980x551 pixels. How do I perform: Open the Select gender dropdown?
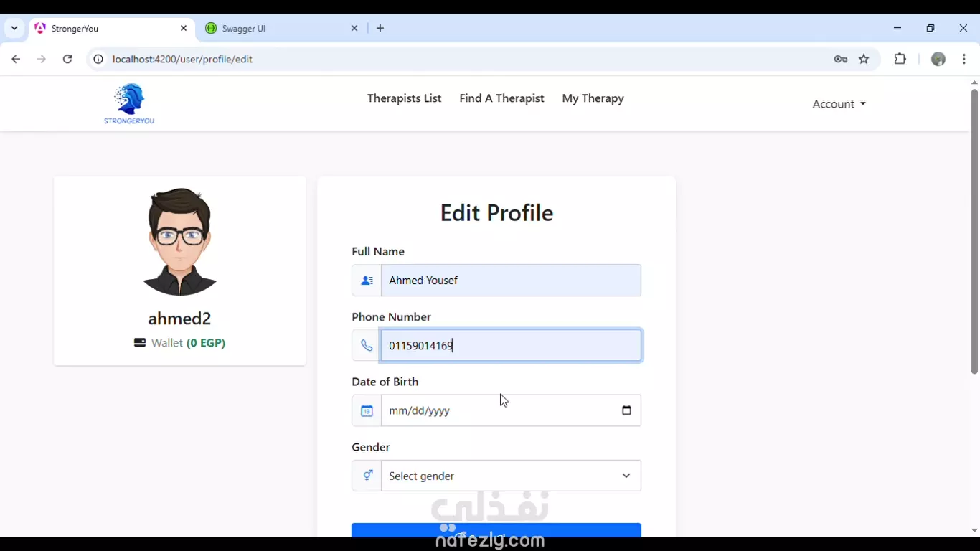pos(511,476)
